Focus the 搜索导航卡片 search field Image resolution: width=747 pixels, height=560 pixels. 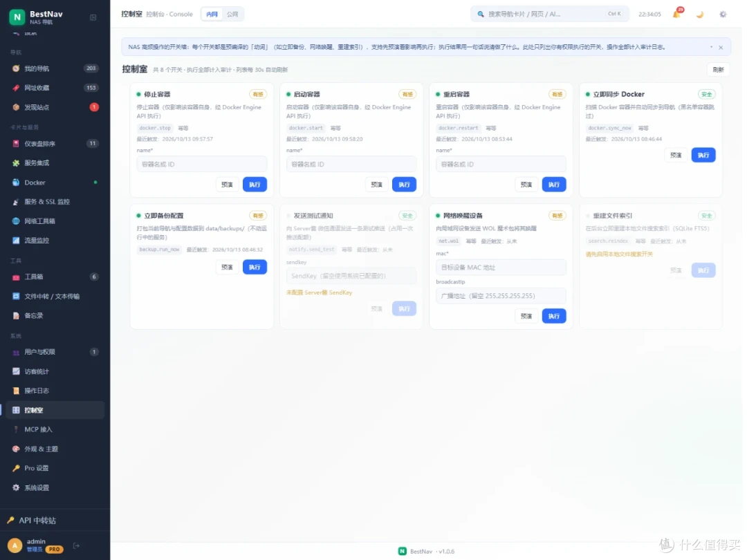[550, 15]
